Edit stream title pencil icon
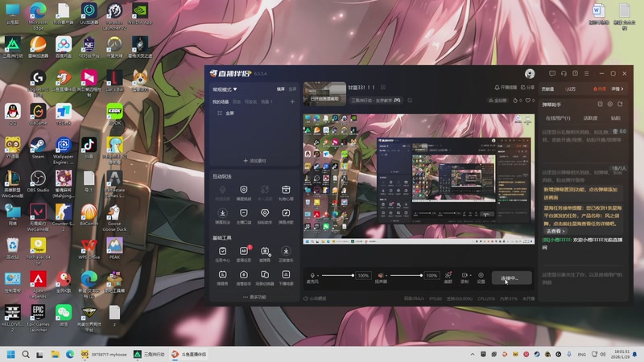The image size is (644, 362). [x=383, y=88]
